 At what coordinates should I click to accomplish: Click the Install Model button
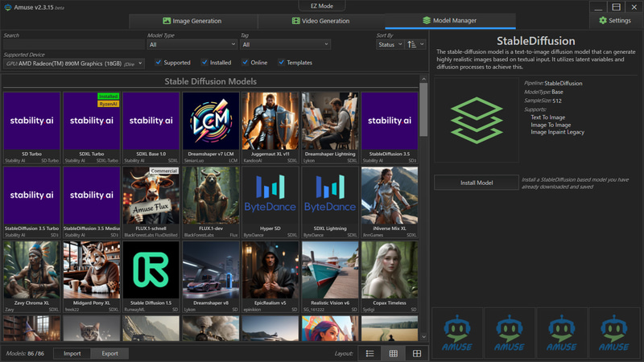click(x=477, y=183)
